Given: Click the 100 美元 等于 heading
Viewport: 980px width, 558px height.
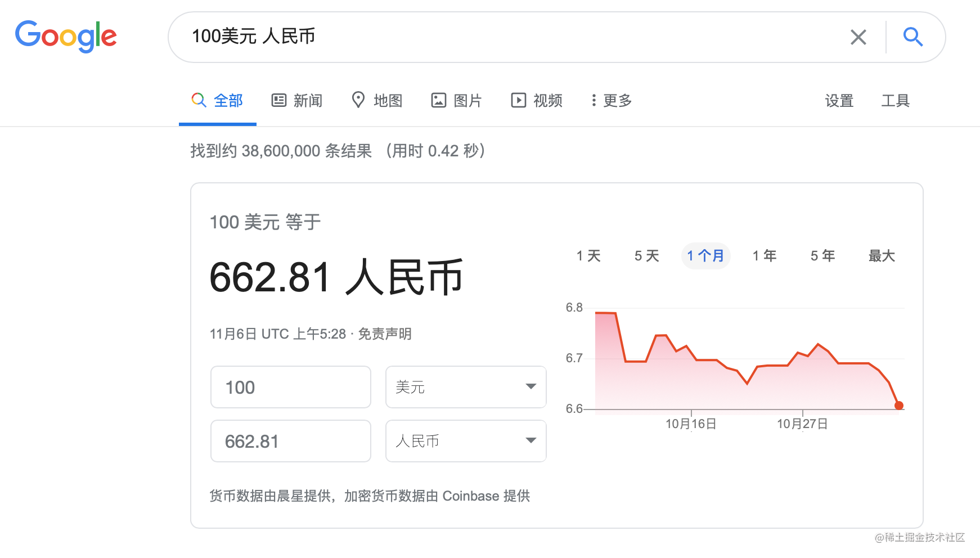Looking at the screenshot, I should pos(265,222).
